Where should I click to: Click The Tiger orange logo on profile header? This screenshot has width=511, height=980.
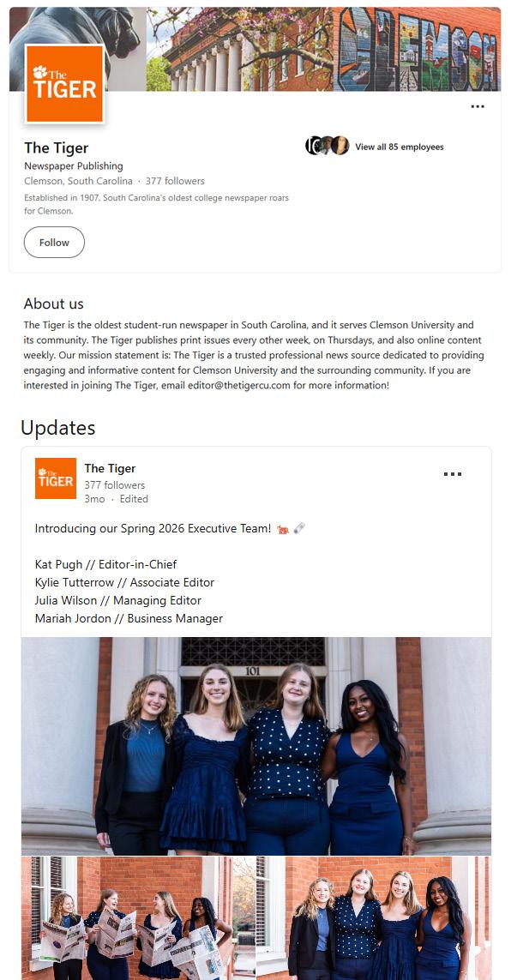pos(64,84)
